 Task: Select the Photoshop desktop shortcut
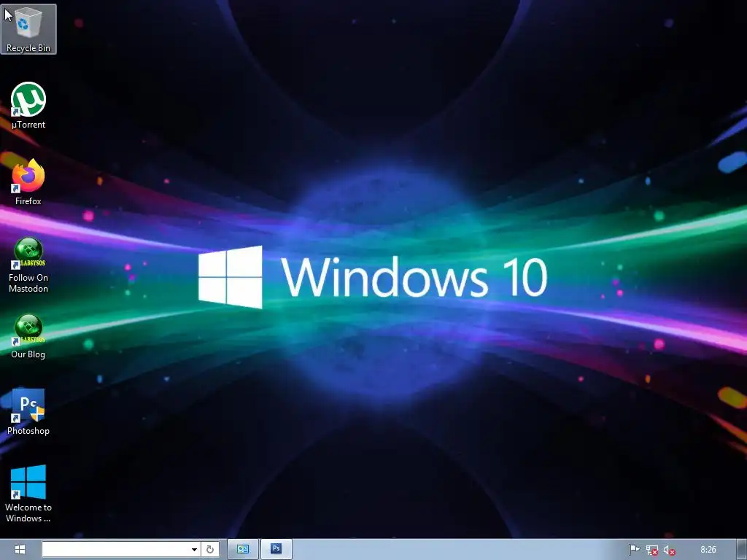28,412
